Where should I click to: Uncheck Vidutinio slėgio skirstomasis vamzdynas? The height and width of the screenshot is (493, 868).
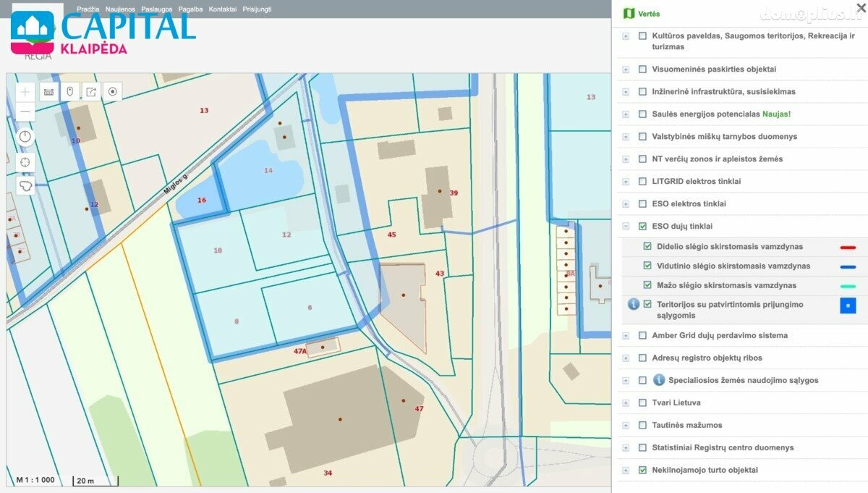pyautogui.click(x=647, y=266)
